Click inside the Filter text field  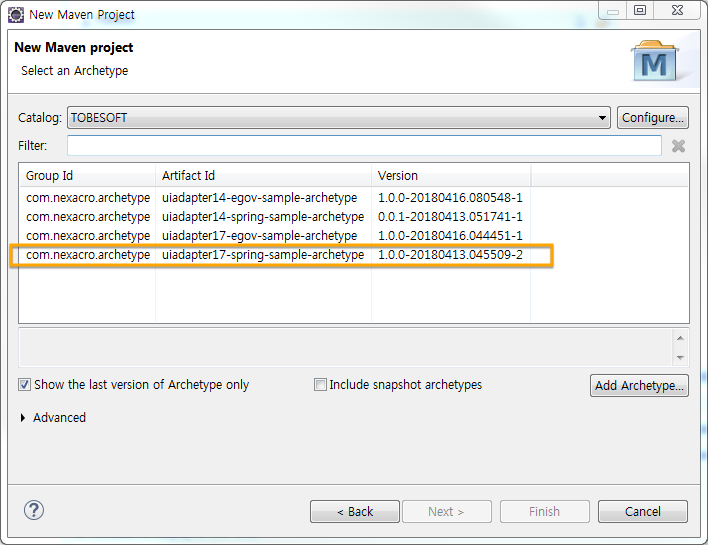point(364,146)
